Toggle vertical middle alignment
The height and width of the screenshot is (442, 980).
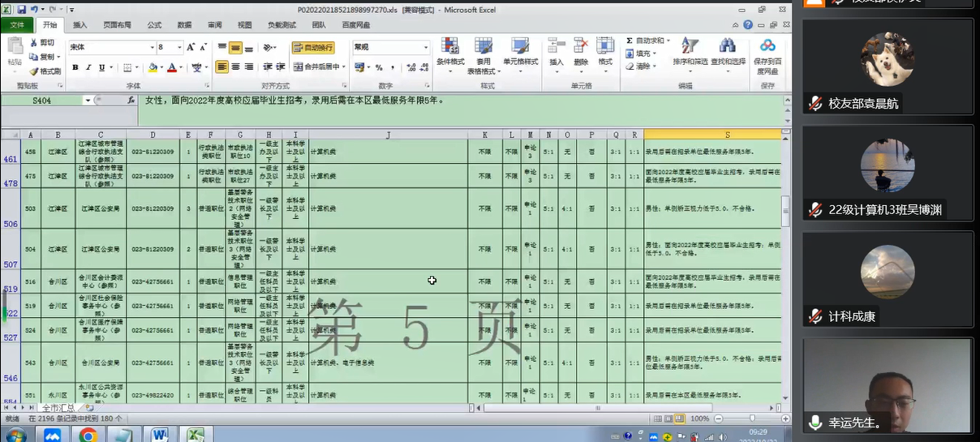tap(235, 48)
